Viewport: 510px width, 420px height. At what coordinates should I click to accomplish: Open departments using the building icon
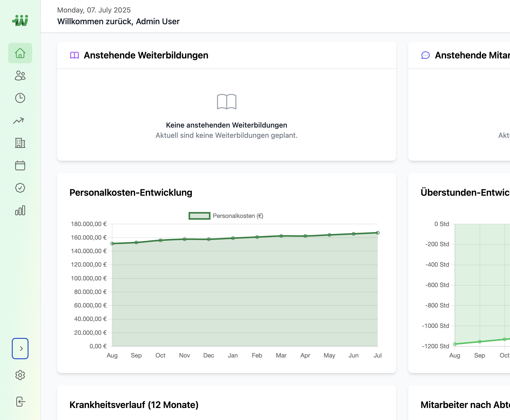coord(20,143)
